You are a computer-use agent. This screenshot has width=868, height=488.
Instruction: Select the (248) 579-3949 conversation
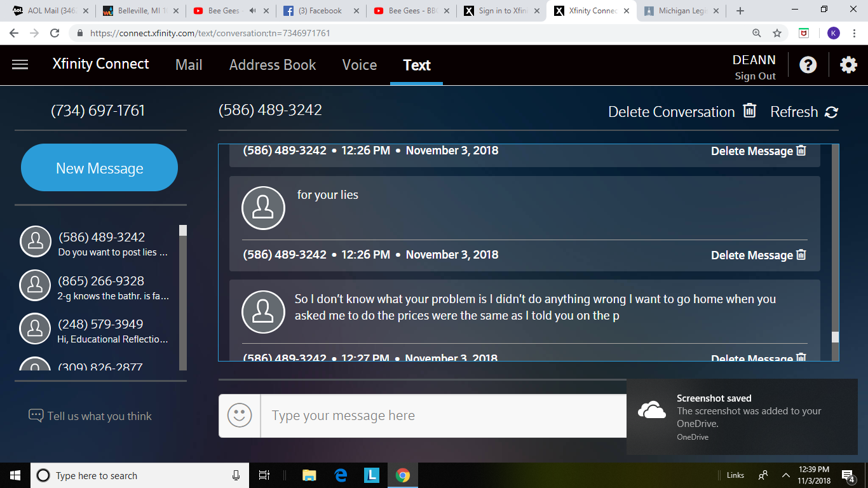(97, 330)
